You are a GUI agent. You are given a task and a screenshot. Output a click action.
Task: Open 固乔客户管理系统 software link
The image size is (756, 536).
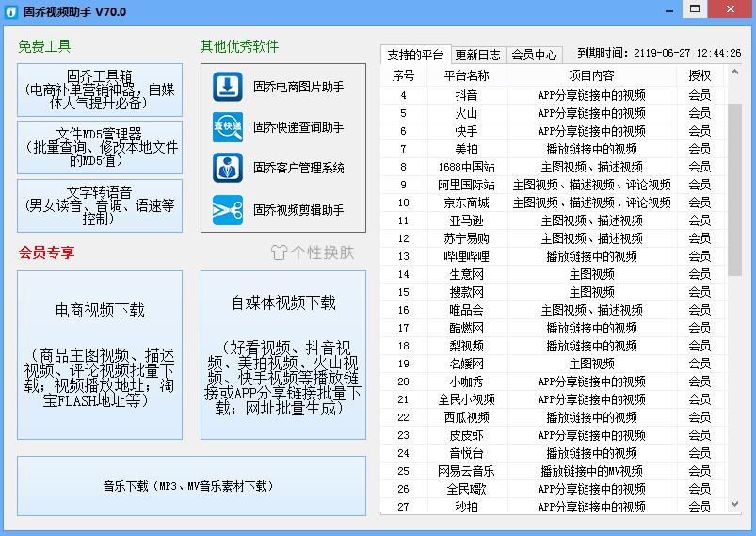298,168
